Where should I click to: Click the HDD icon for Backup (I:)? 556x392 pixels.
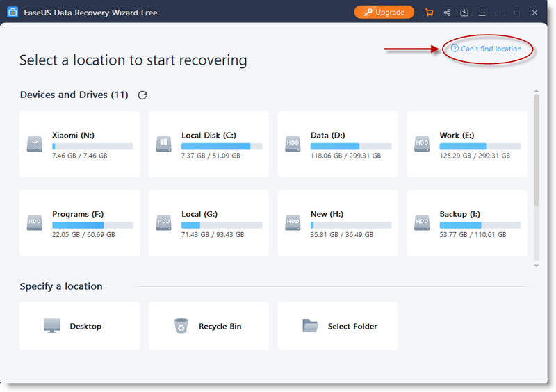[x=422, y=223]
